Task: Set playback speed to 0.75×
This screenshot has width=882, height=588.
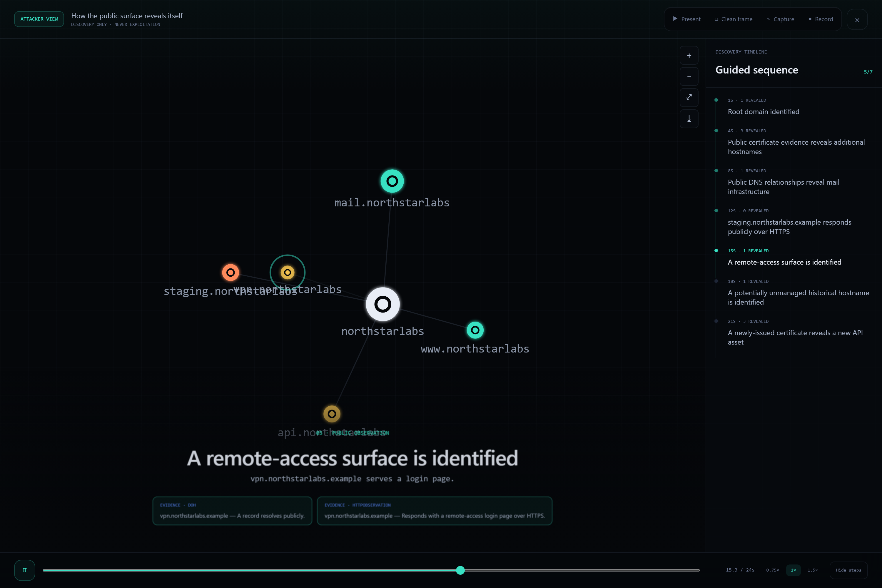Action: point(773,570)
